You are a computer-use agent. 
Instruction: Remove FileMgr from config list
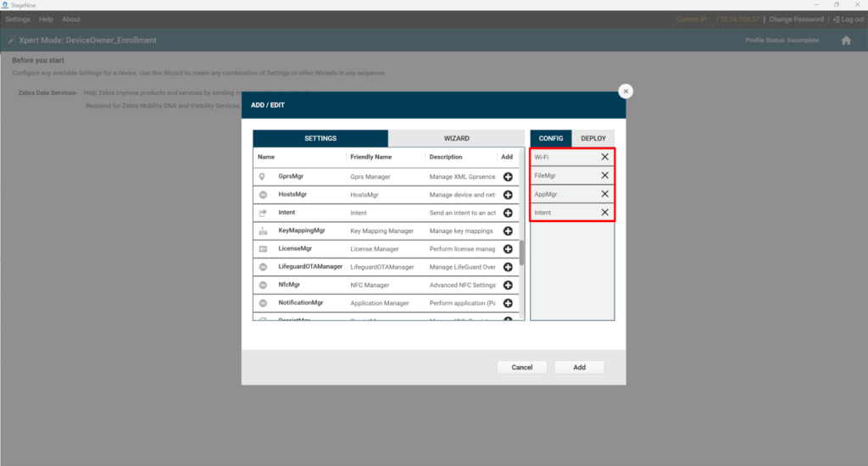pos(604,175)
